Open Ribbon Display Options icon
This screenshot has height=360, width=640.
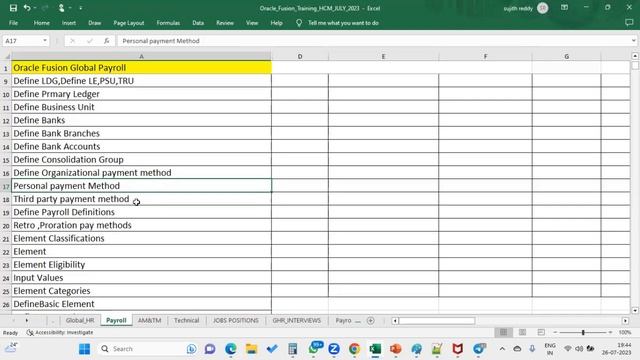[564, 8]
